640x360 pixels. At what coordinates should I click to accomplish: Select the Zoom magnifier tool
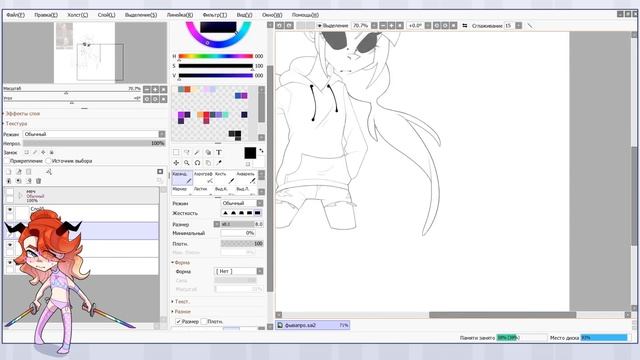[x=187, y=162]
